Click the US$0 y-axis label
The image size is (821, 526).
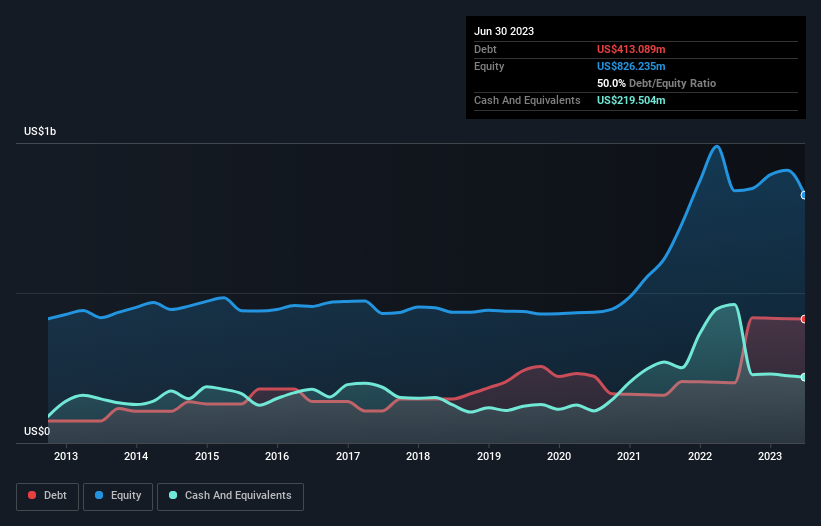pyautogui.click(x=37, y=431)
